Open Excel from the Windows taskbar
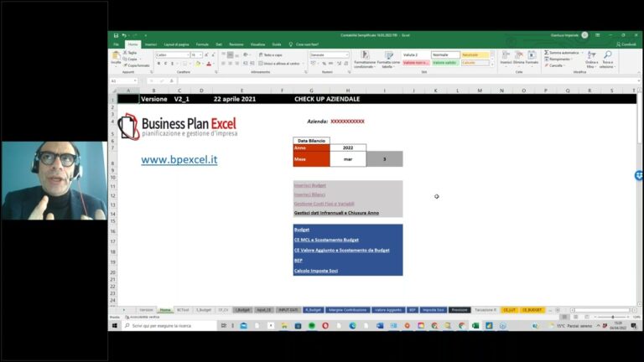The image size is (644, 362). coord(475,325)
